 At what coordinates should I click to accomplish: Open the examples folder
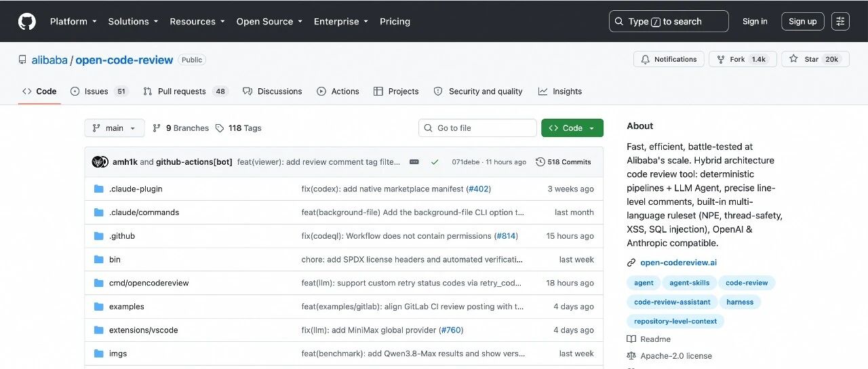pyautogui.click(x=127, y=307)
